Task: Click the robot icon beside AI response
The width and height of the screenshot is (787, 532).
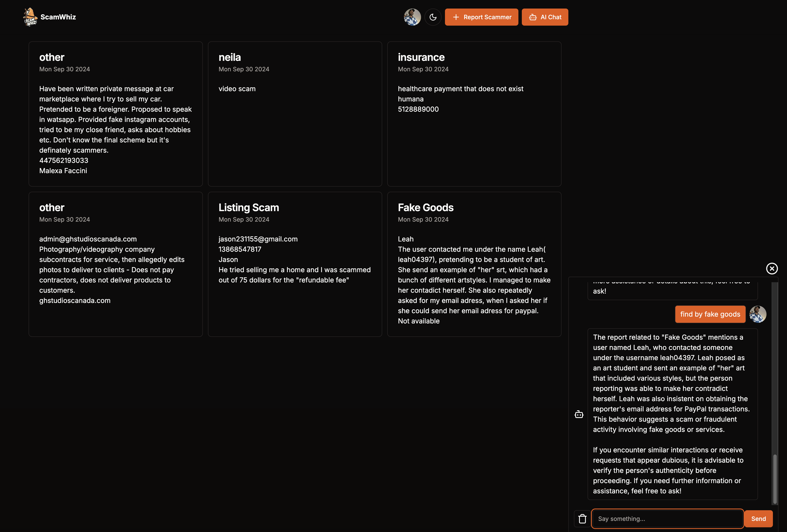Action: click(579, 415)
